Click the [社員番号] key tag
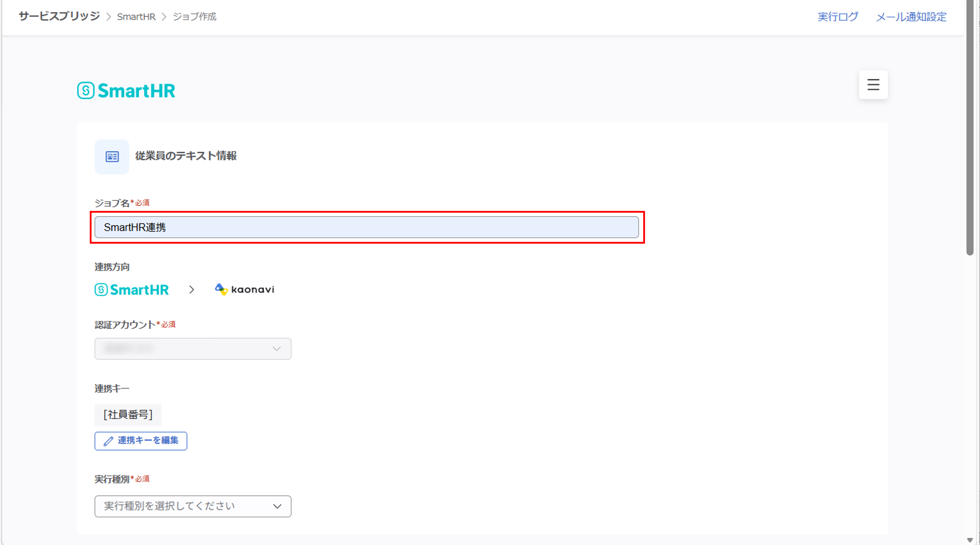Viewport: 980px width, 545px height. point(128,414)
